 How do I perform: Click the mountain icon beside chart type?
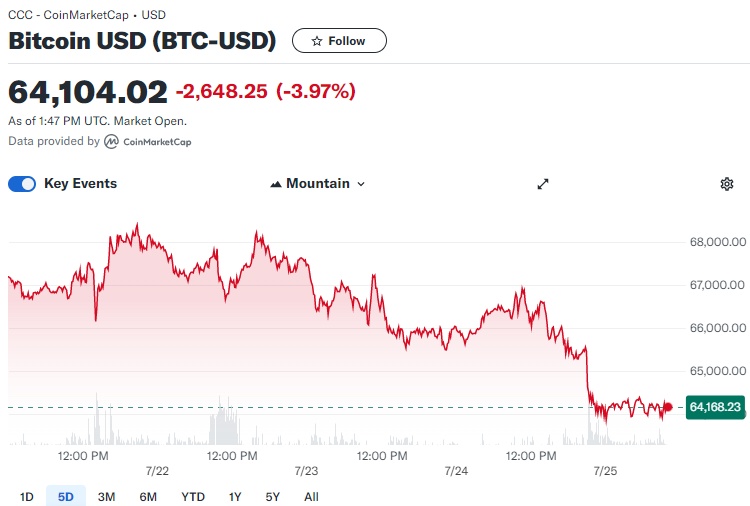[x=276, y=184]
